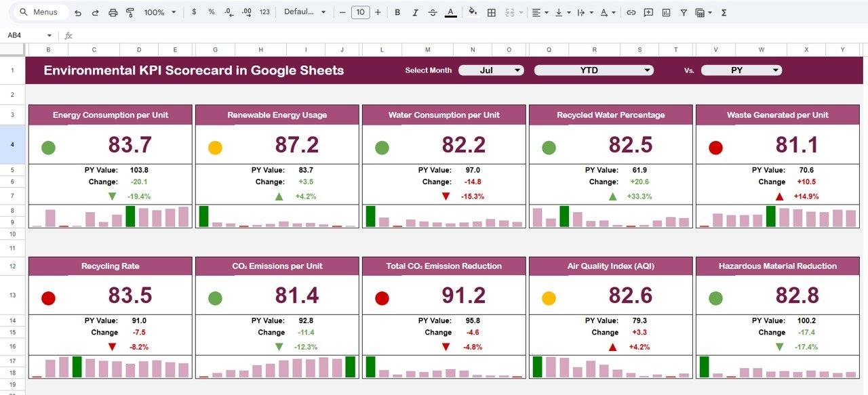Select the undo icon
The width and height of the screenshot is (868, 395).
[x=77, y=12]
